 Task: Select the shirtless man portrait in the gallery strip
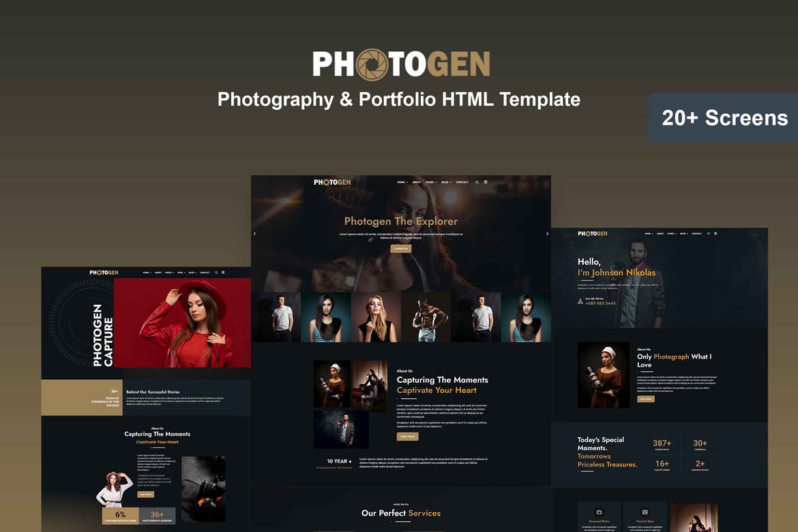(x=426, y=317)
